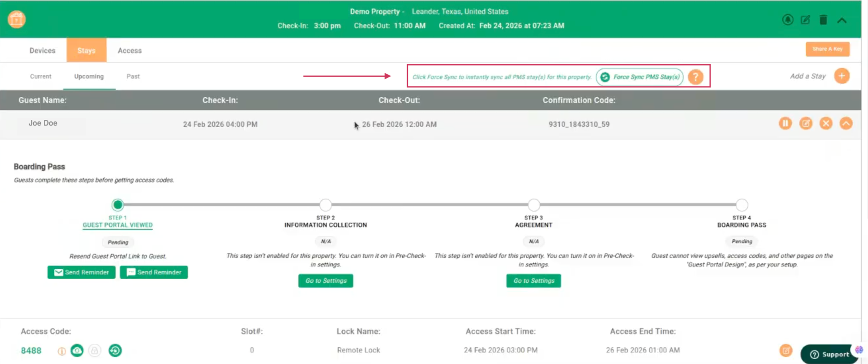
Task: Click the green cloud sync icon
Action: 77,350
